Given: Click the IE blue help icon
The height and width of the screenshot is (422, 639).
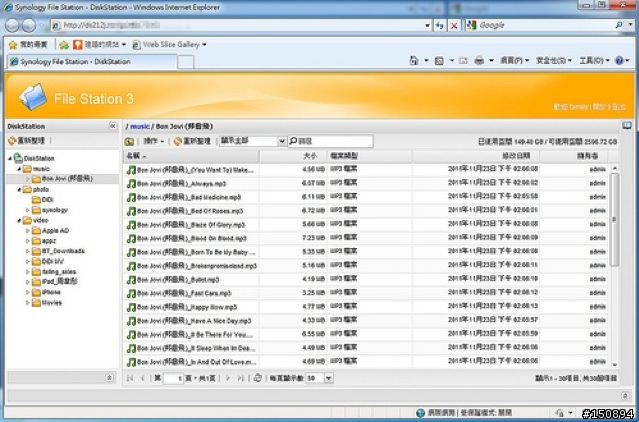Looking at the screenshot, I should click(619, 61).
